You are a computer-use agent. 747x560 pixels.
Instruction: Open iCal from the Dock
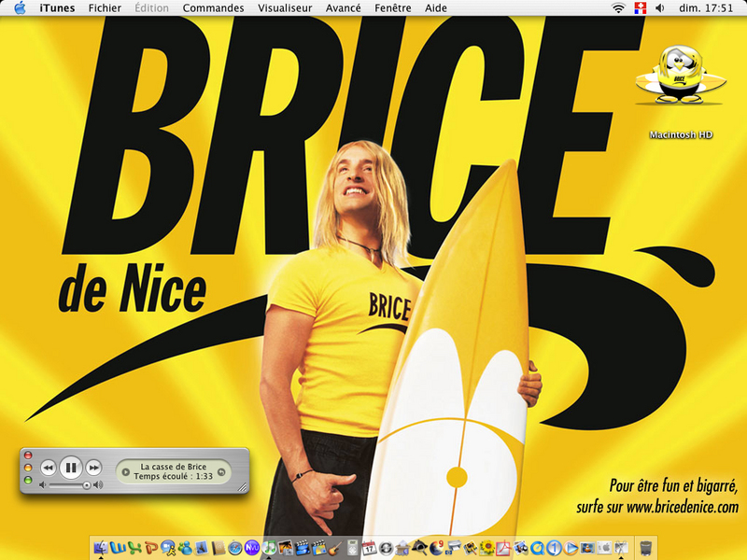369,548
